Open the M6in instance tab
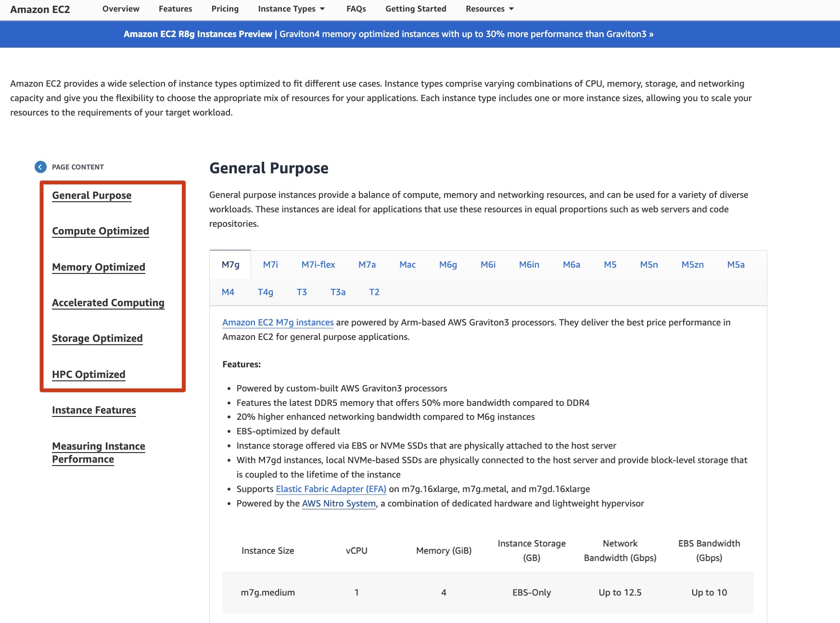Viewport: 840px width, 623px height. 529,264
